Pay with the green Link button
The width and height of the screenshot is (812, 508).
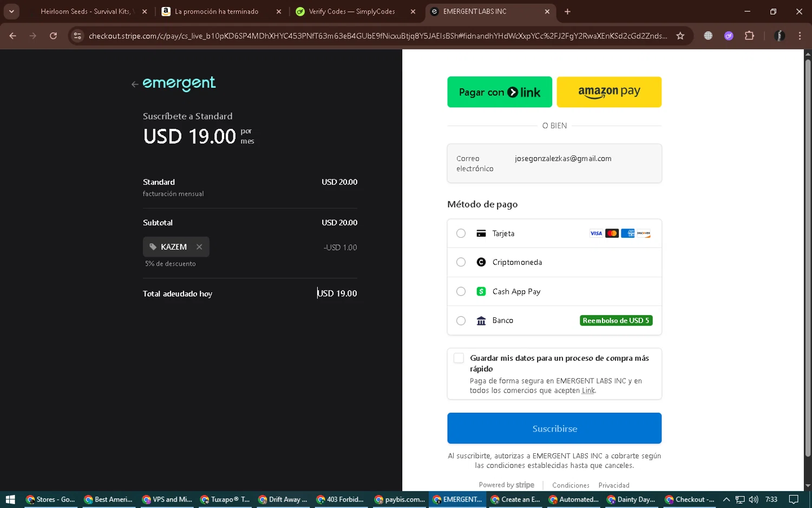tap(500, 92)
